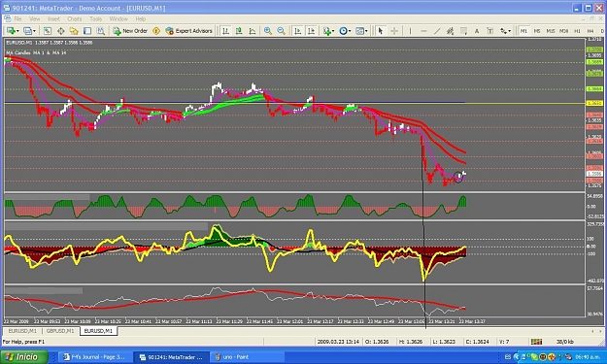Screen dimensions: 607x364
Task: Open the Profiles toolbar icon
Action: tap(27, 30)
